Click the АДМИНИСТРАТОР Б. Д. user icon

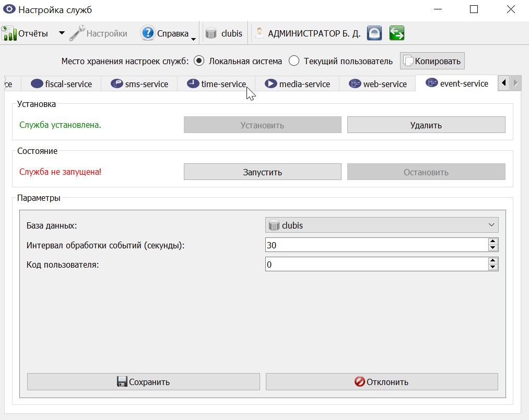(x=259, y=33)
